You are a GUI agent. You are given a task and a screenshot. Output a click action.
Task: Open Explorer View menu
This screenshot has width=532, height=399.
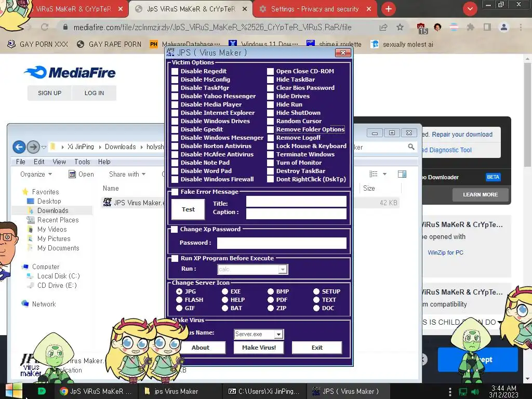click(x=59, y=162)
